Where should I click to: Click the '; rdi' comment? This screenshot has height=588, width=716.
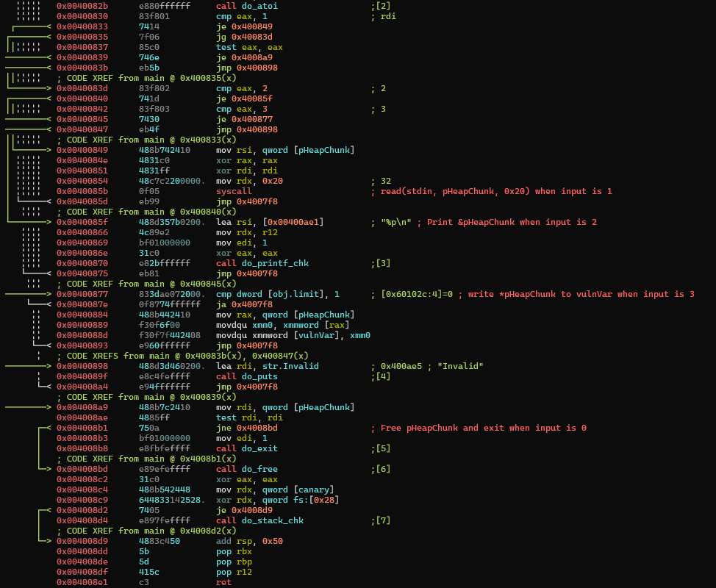384,16
